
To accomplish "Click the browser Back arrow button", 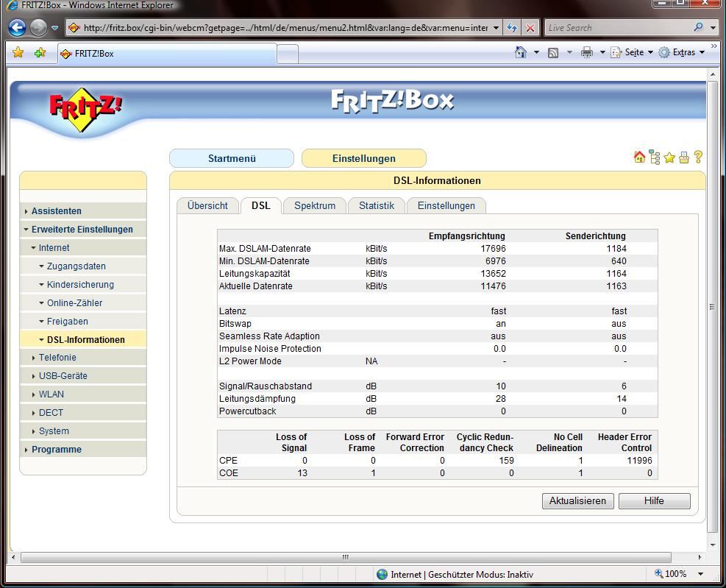I will tap(17, 28).
